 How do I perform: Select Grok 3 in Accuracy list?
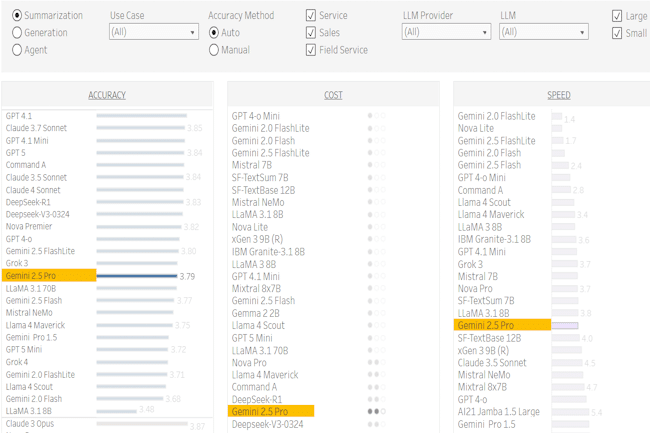pos(17,263)
